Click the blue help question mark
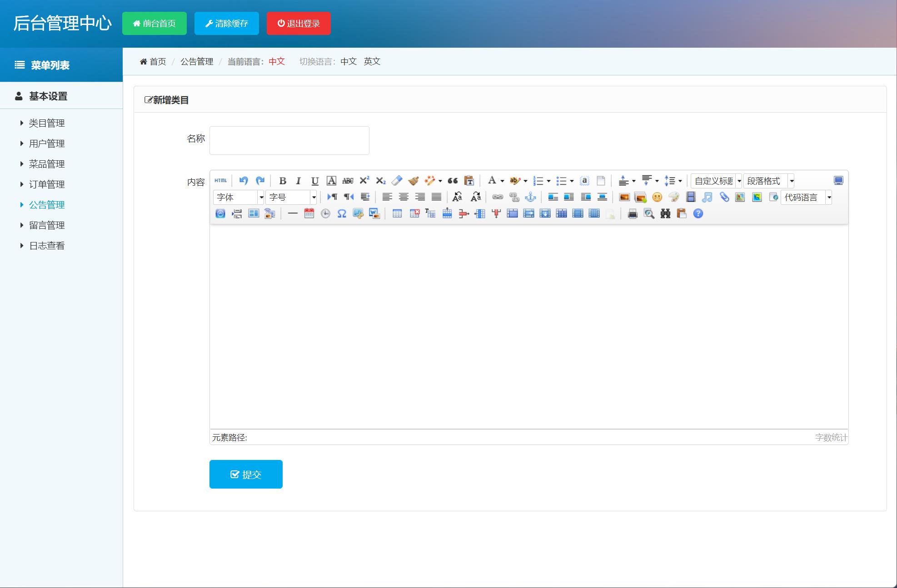Screen dimensions: 897x588 pyautogui.click(x=698, y=213)
